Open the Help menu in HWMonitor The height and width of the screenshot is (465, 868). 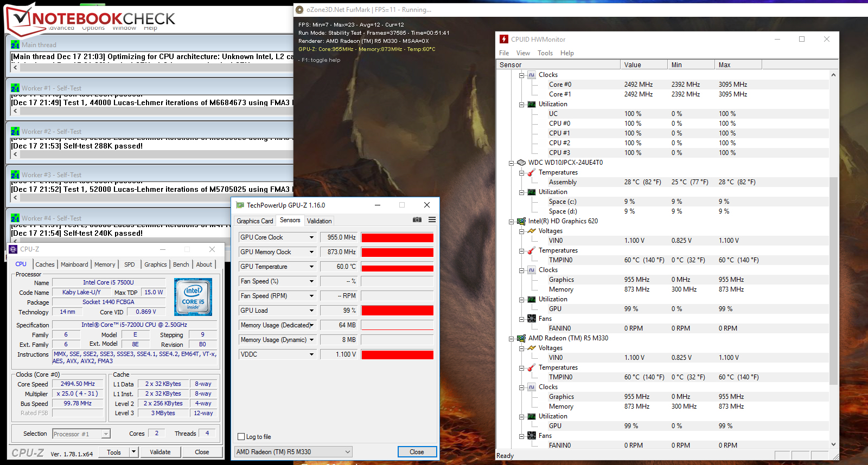click(x=567, y=53)
